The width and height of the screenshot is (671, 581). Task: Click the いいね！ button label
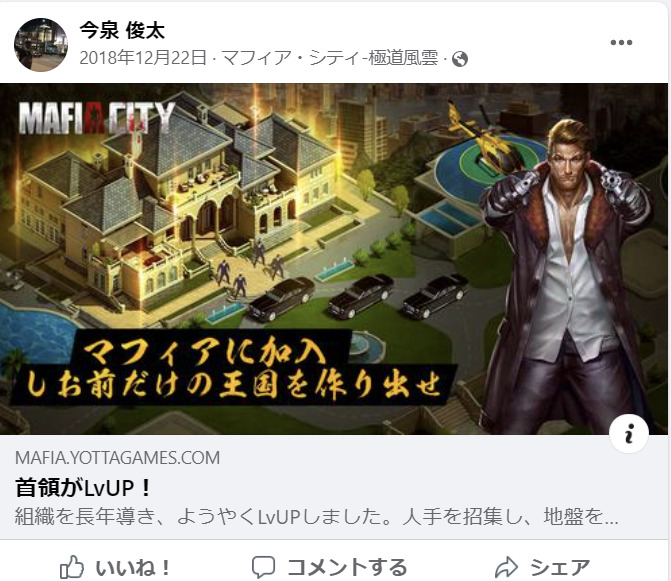[133, 568]
